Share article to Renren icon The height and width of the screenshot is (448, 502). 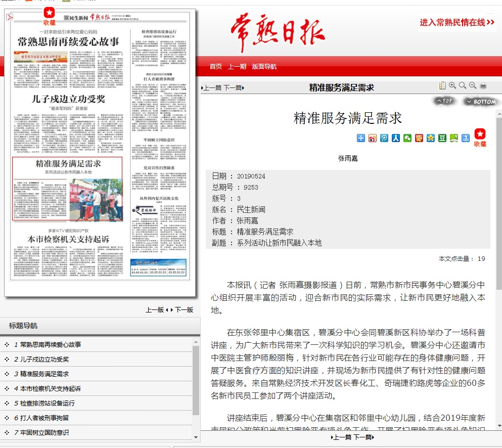tap(396, 138)
